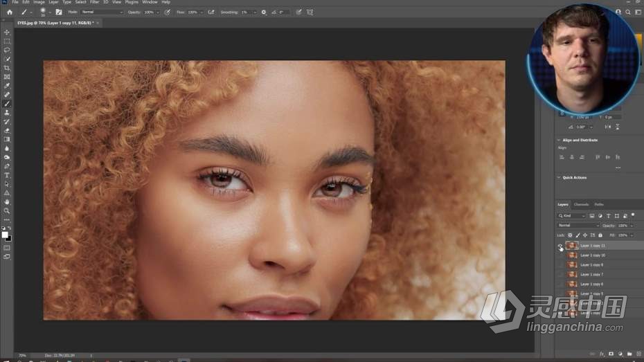Screen dimensions: 644x362
Task: Open the Image menu
Action: click(39, 2)
